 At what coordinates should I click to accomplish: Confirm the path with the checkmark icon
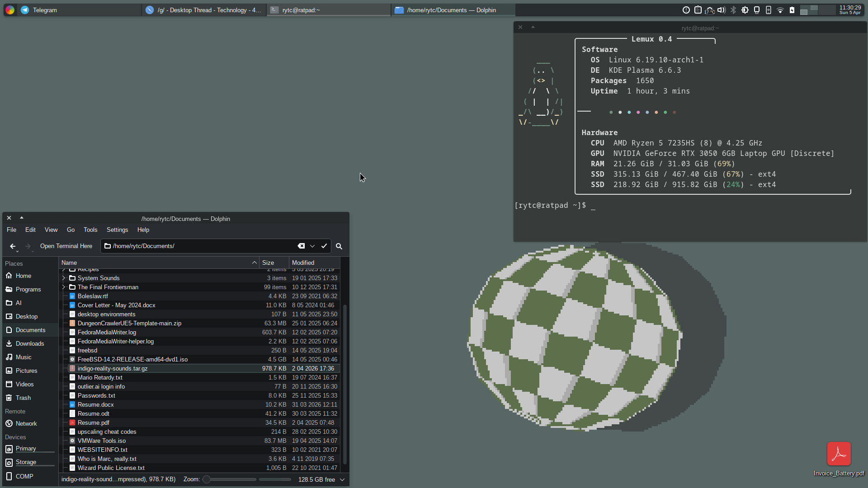coord(324,246)
